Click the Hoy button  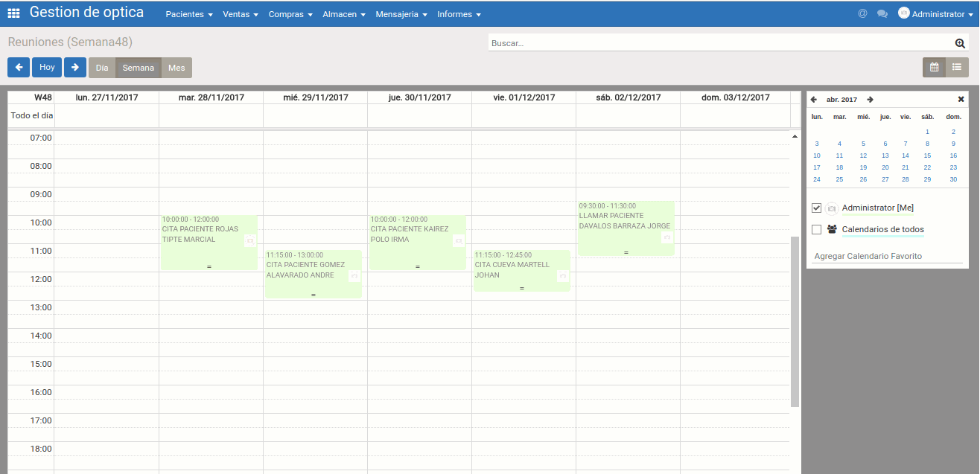[47, 68]
